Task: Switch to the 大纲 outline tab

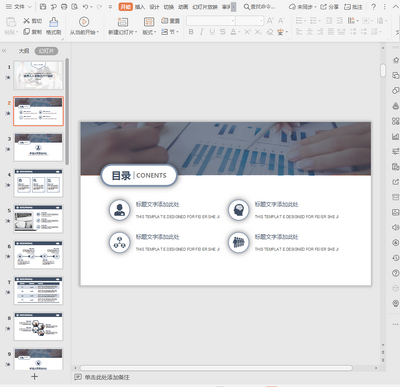Action: [24, 51]
